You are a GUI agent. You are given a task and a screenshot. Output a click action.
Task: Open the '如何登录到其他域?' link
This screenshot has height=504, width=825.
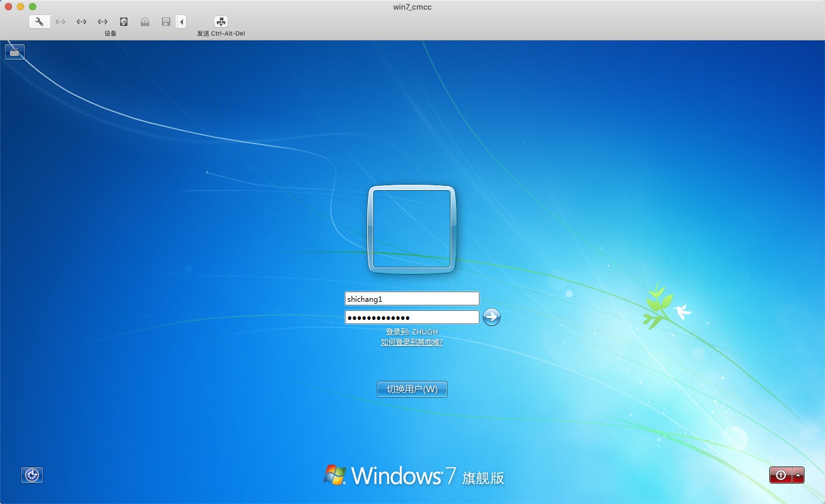[412, 342]
